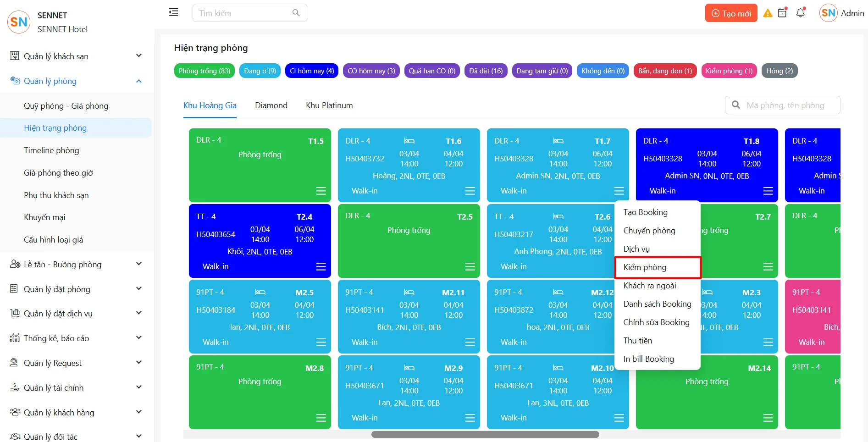
Task: Click the room code search field
Action: coord(789,105)
